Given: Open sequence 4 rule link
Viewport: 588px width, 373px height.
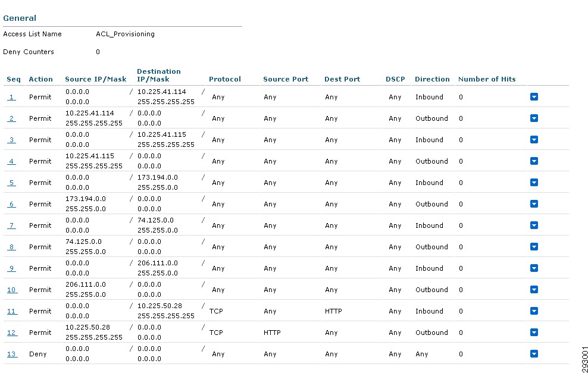Looking at the screenshot, I should coord(11,161).
